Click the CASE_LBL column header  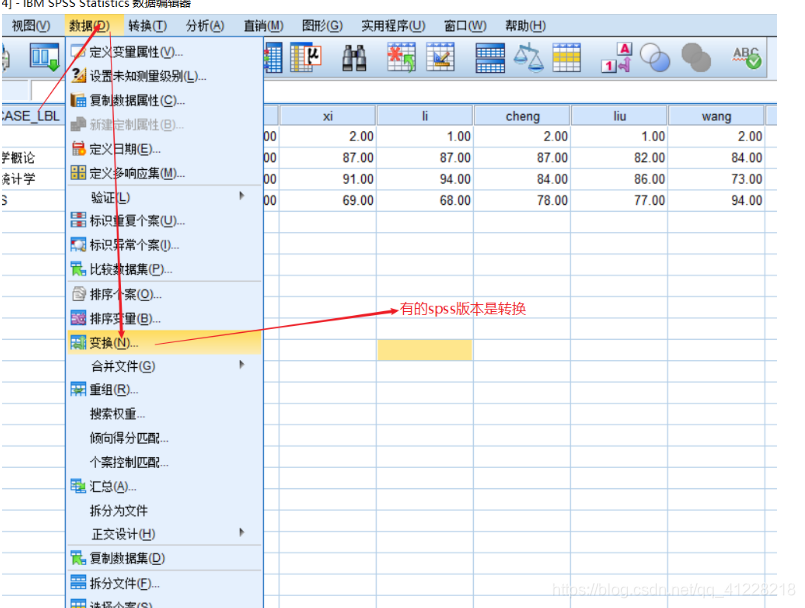point(32,116)
